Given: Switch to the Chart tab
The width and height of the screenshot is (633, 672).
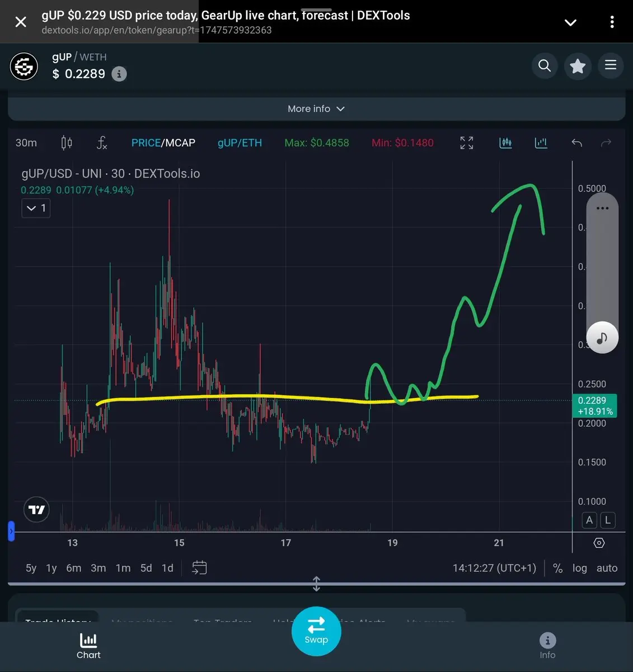Looking at the screenshot, I should click(88, 646).
